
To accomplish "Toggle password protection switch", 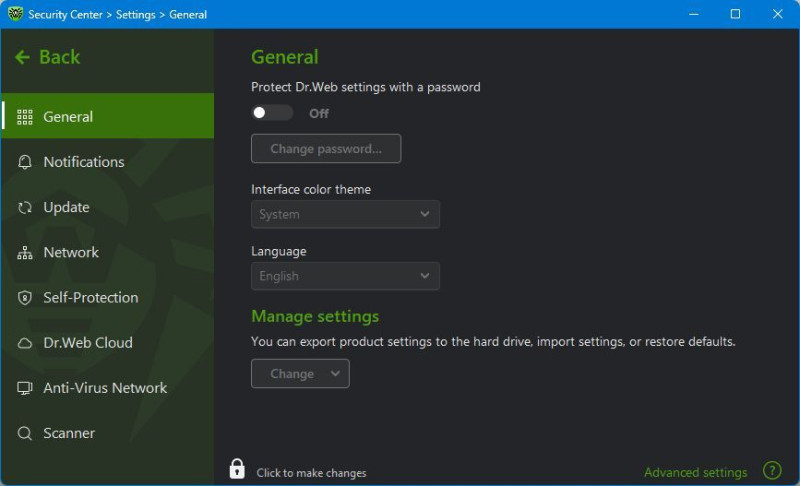I will 272,113.
